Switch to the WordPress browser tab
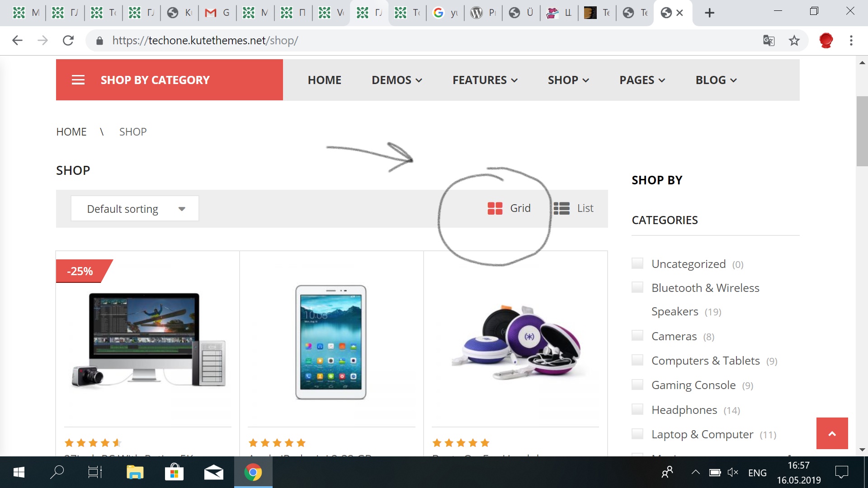Image resolution: width=868 pixels, height=488 pixels. tap(483, 13)
